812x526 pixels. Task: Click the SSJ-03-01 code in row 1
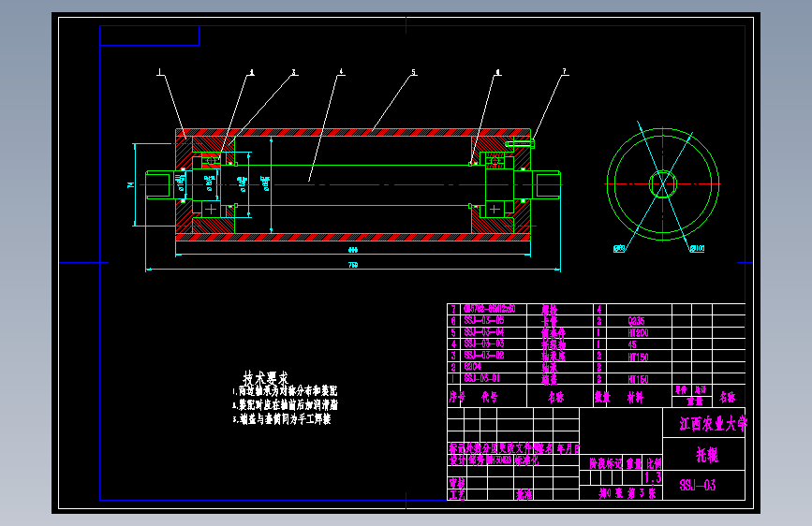482,378
